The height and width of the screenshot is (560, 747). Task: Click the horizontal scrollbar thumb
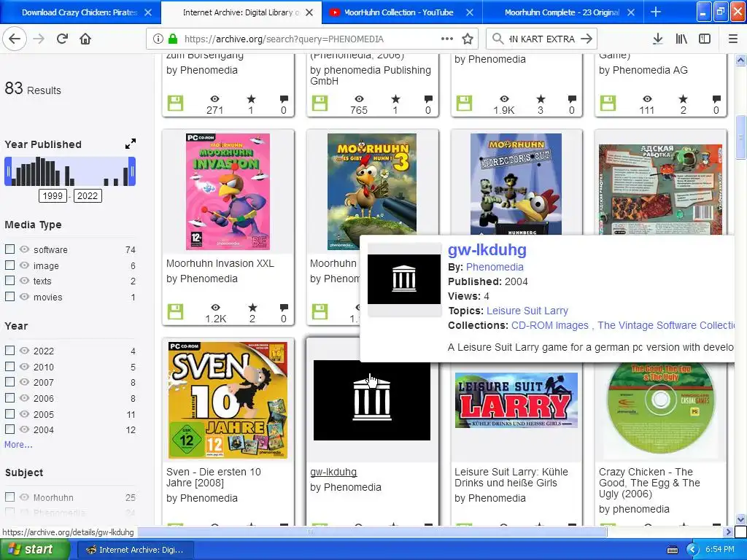373,532
